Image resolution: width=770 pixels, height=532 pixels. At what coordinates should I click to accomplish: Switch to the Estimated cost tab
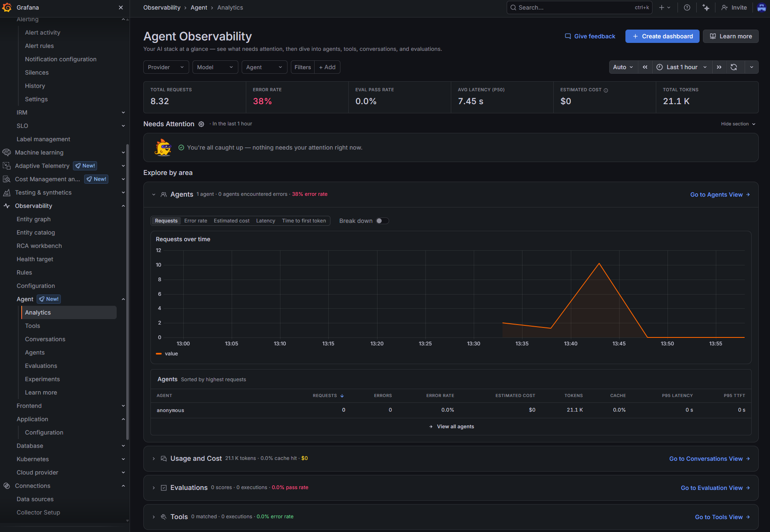pos(232,221)
